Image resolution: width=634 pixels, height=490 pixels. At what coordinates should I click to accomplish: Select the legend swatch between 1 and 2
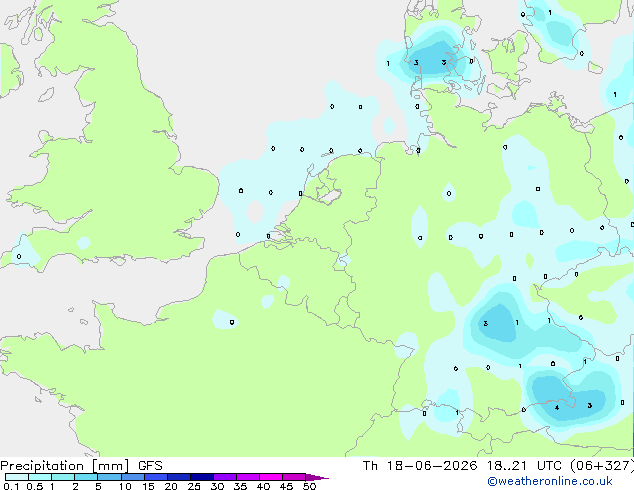tap(63, 477)
